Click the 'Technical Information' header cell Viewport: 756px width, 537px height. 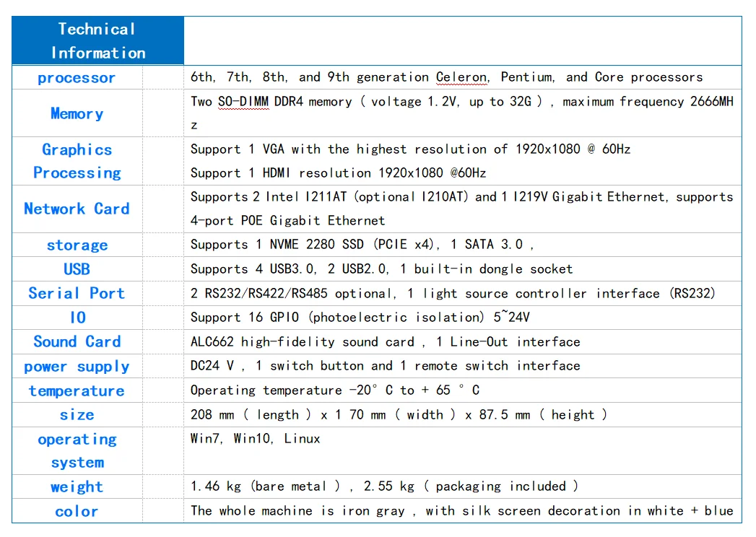[x=98, y=41]
